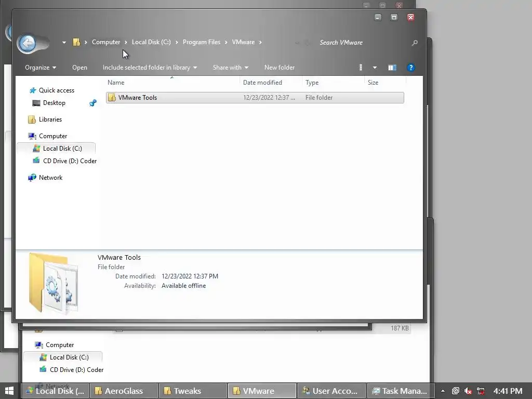
Task: Expand the chevron after Computer in breadcrumb
Action: pos(126,43)
